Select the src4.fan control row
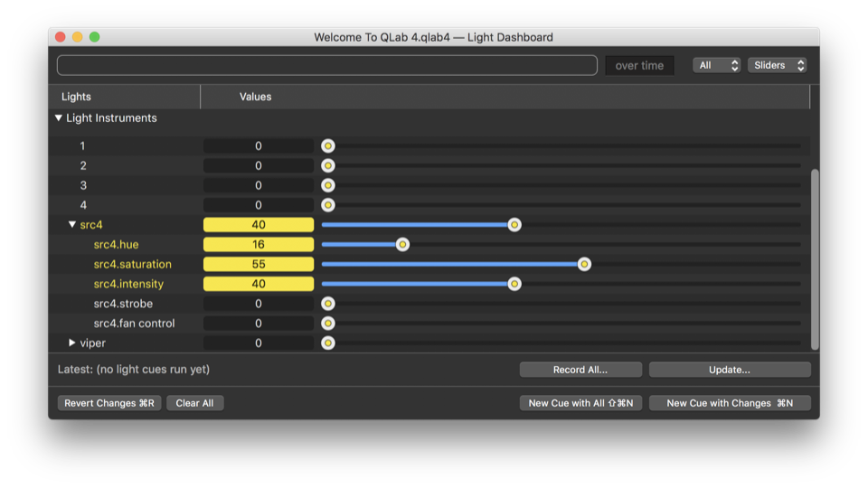The image size is (868, 488). [x=134, y=324]
